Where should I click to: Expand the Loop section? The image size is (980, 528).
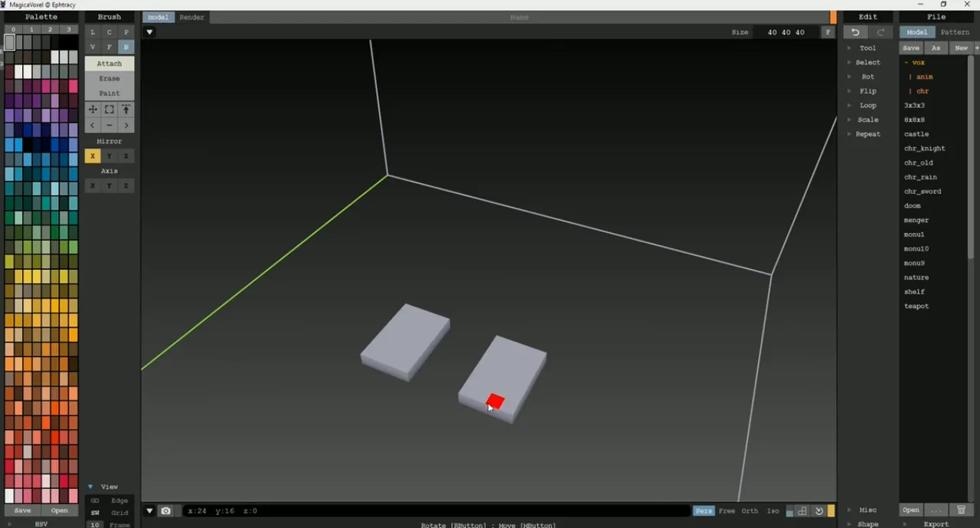click(x=867, y=106)
